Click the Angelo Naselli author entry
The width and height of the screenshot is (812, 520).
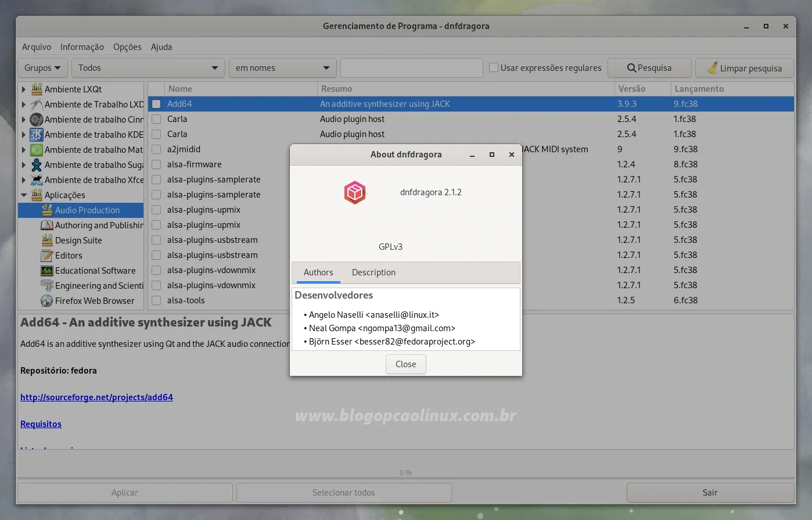pyautogui.click(x=373, y=315)
